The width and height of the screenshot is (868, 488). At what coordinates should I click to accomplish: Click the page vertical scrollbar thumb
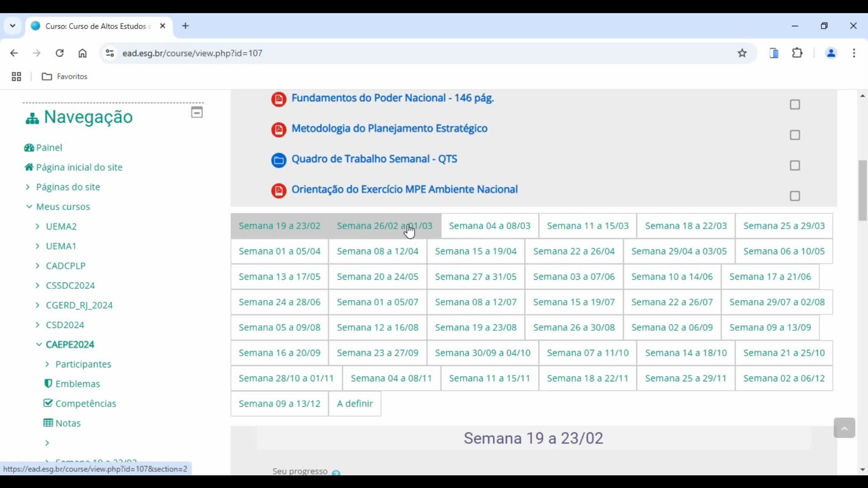click(863, 190)
